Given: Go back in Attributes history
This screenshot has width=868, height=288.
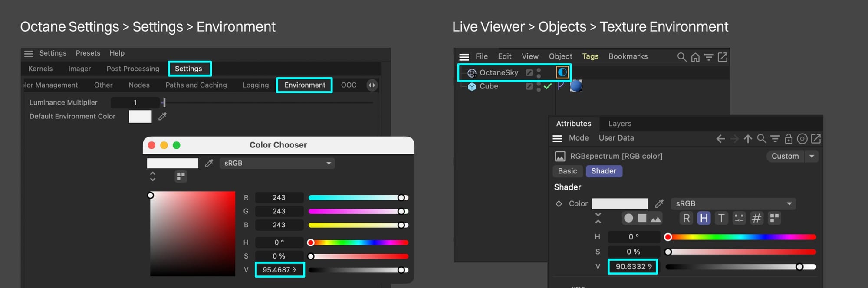Looking at the screenshot, I should 720,138.
